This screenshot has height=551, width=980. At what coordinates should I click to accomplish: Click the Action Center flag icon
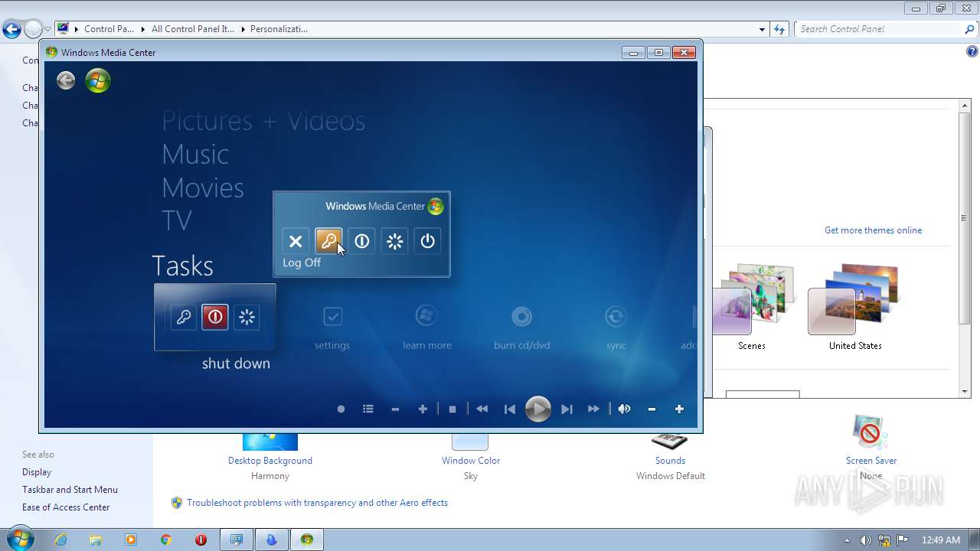tap(903, 540)
